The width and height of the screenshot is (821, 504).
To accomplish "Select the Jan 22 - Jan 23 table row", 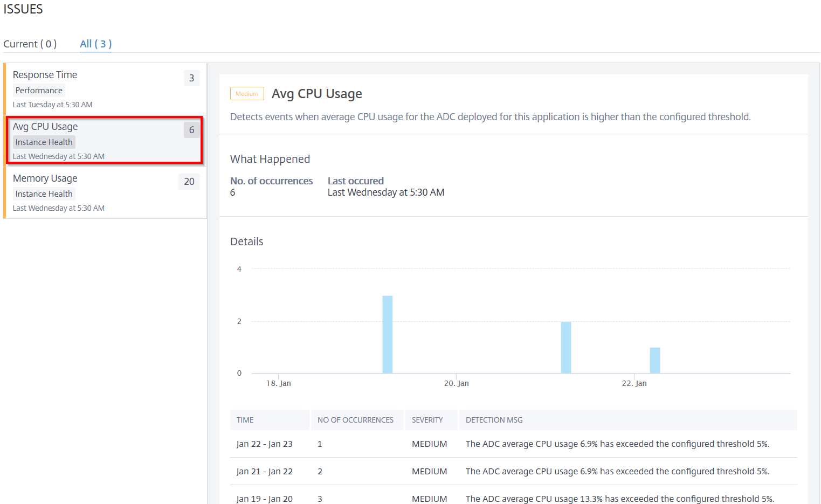I will pyautogui.click(x=514, y=444).
